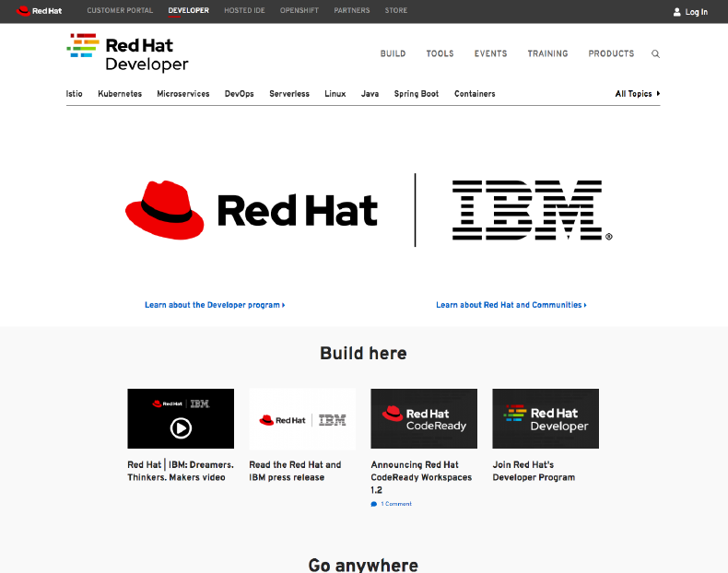Screen dimensions: 728x573
Task: Select the Developer tab
Action: (189, 10)
